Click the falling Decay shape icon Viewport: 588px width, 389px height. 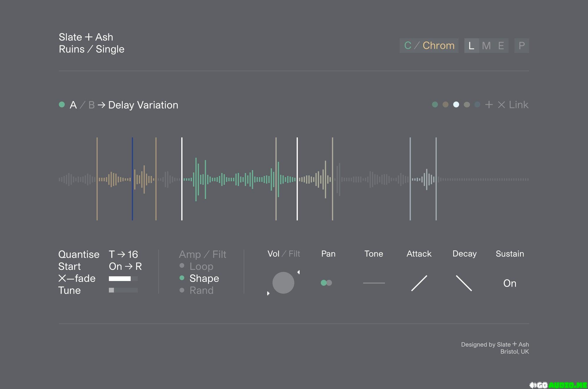click(464, 283)
